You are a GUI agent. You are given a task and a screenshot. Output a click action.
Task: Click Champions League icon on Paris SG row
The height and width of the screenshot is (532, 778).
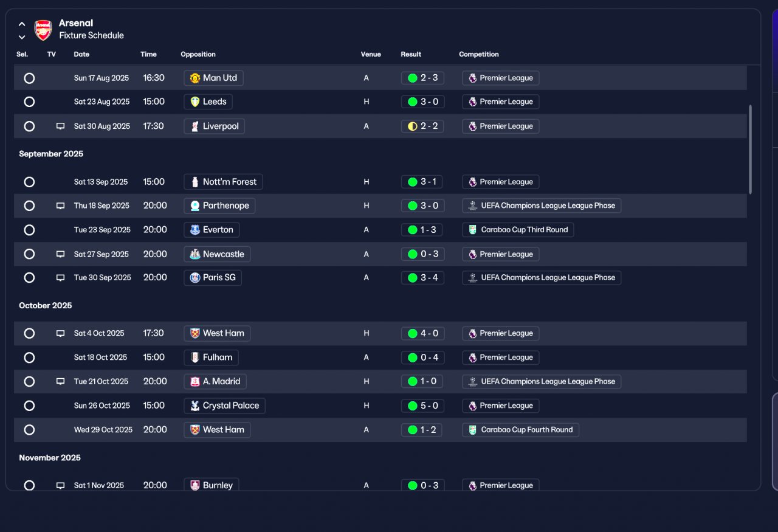pos(473,277)
